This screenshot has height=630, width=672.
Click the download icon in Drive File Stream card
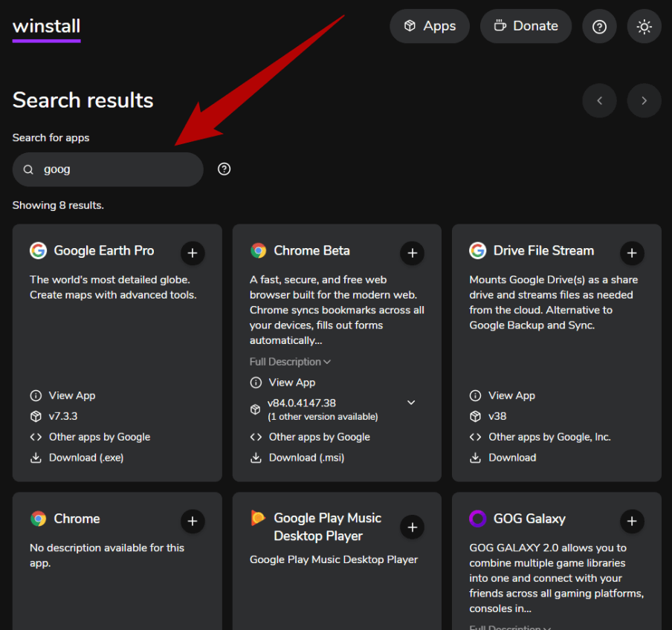tap(475, 458)
